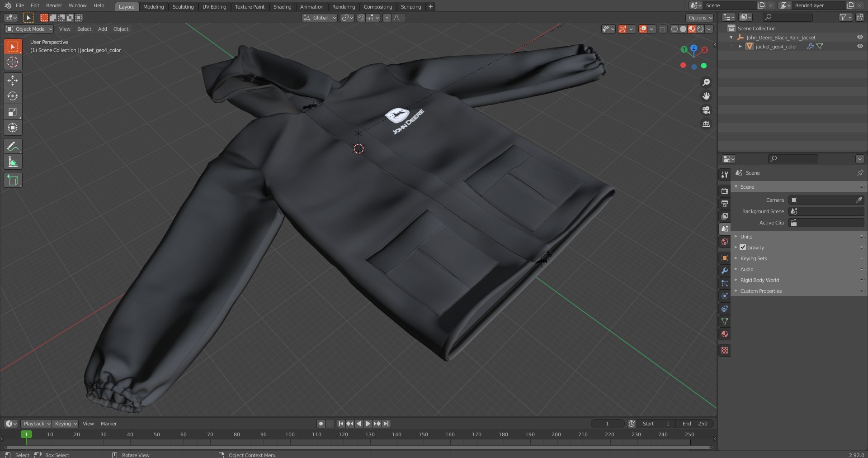The image size is (868, 458).
Task: Switch perspective/orthographic grid icon
Action: click(x=706, y=124)
